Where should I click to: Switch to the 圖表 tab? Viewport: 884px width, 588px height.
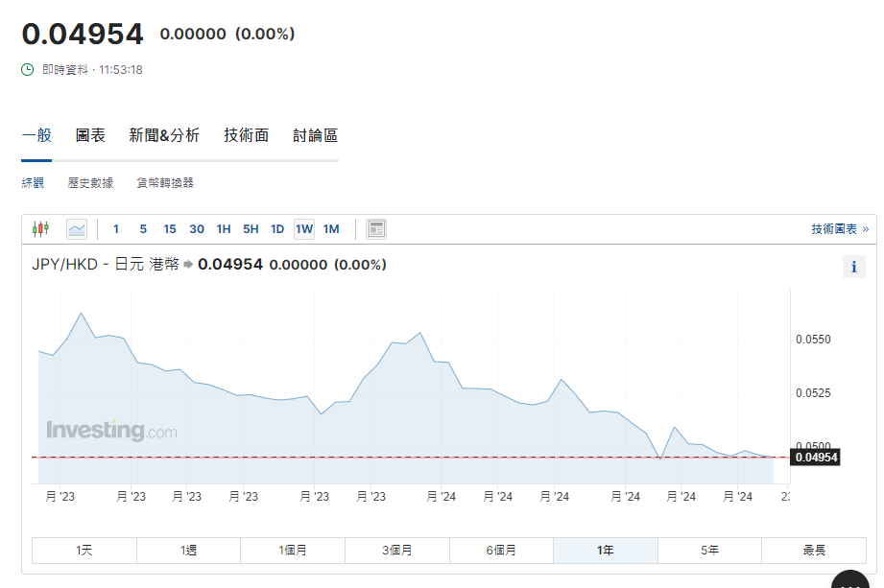(90, 135)
